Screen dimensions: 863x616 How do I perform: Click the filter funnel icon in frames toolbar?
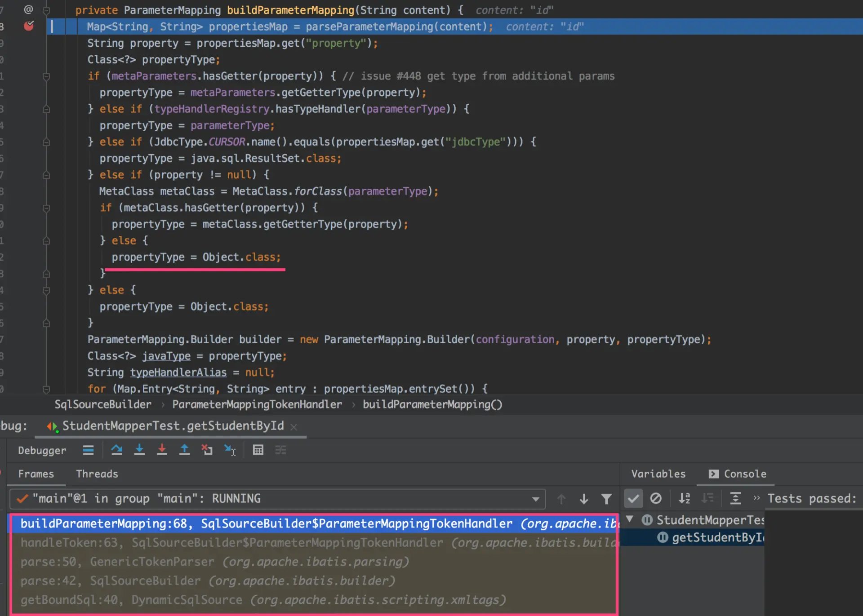coord(607,499)
